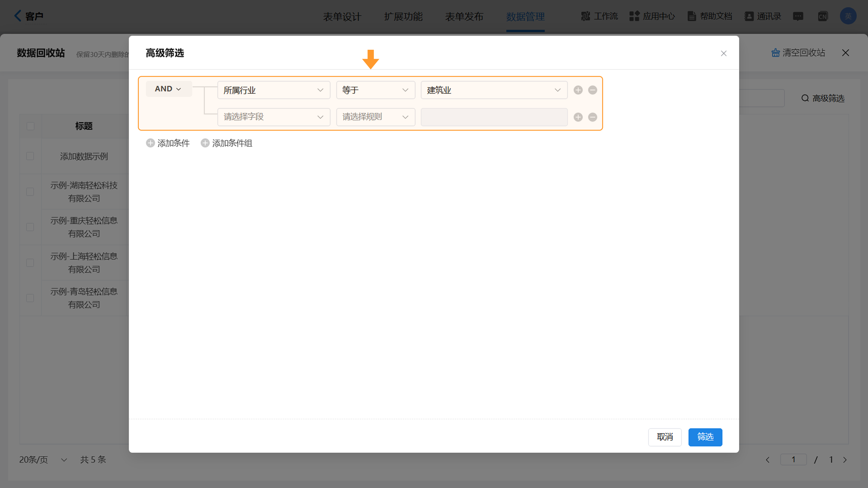Click the 示例-湖南轻松科技有限公司 title cell
The height and width of the screenshot is (488, 868).
pyautogui.click(x=84, y=192)
